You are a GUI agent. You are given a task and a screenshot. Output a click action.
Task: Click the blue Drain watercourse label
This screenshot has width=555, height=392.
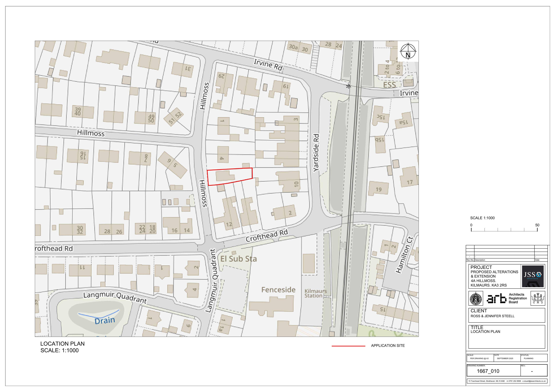click(x=104, y=321)
